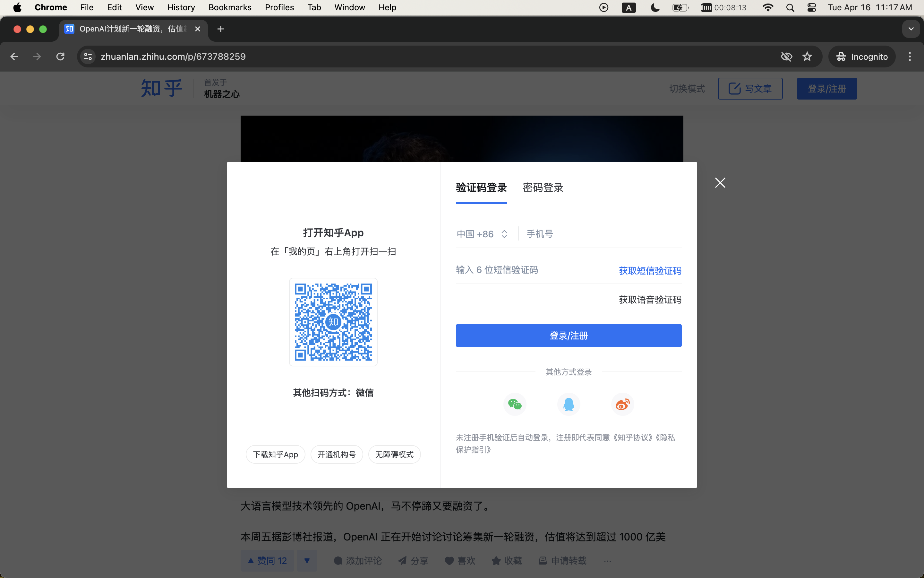Expand the tab search dropdown
The width and height of the screenshot is (924, 578).
pyautogui.click(x=911, y=29)
